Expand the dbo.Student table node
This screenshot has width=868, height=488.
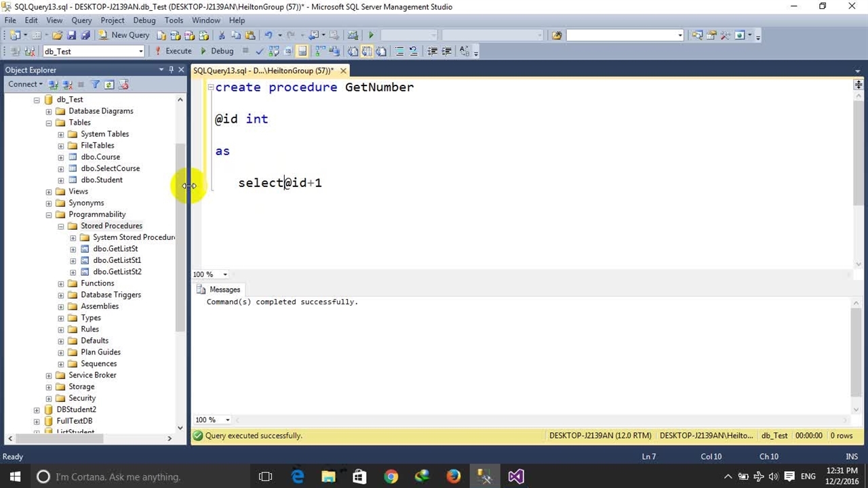click(x=61, y=180)
